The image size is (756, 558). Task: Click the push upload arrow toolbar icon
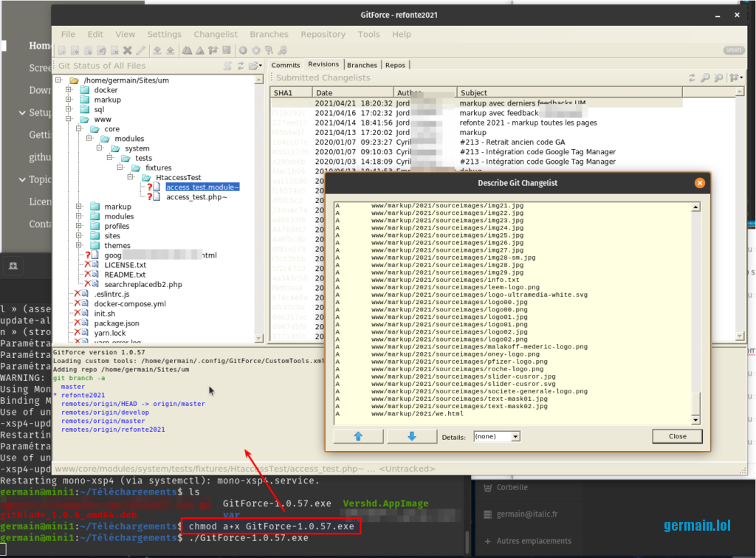click(x=170, y=50)
